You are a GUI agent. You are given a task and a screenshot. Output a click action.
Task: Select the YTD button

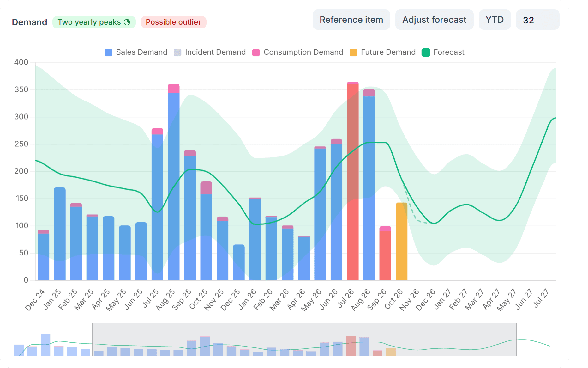point(495,20)
